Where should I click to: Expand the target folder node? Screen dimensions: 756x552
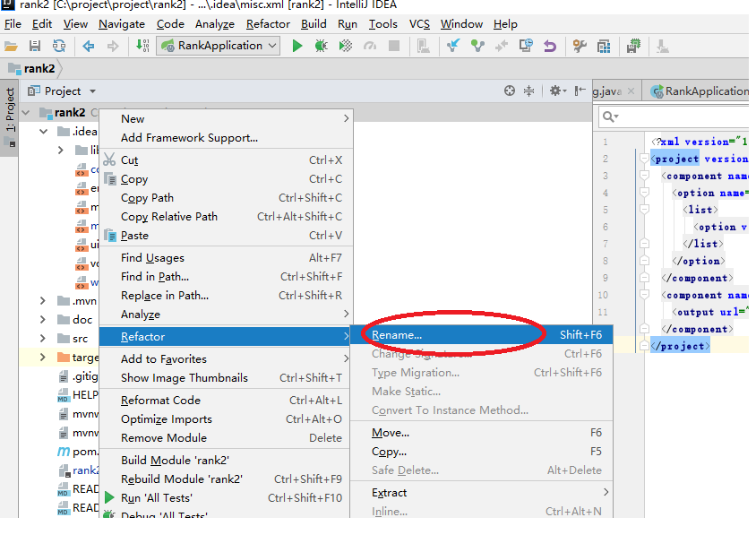click(x=43, y=357)
